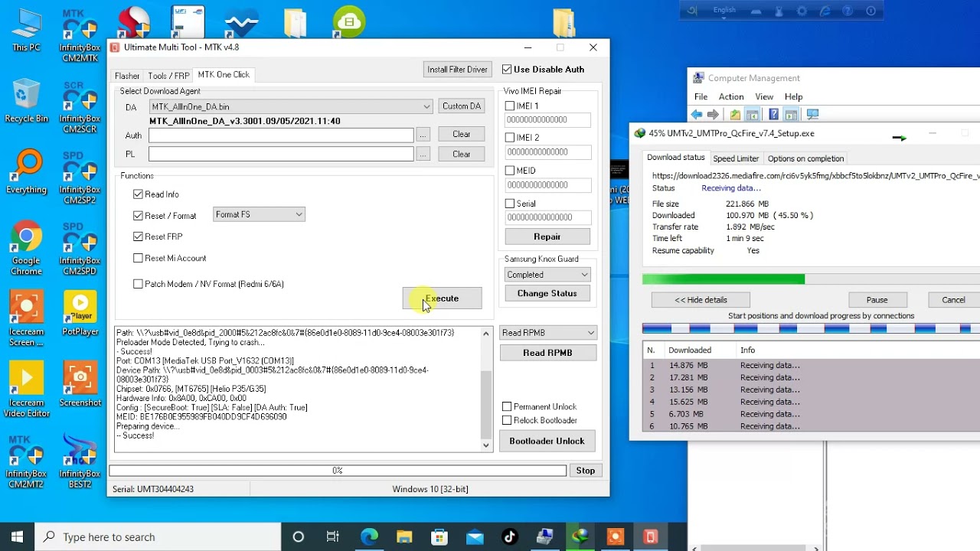The width and height of the screenshot is (980, 551).
Task: Open the Action menu in Computer Management
Action: 731,96
